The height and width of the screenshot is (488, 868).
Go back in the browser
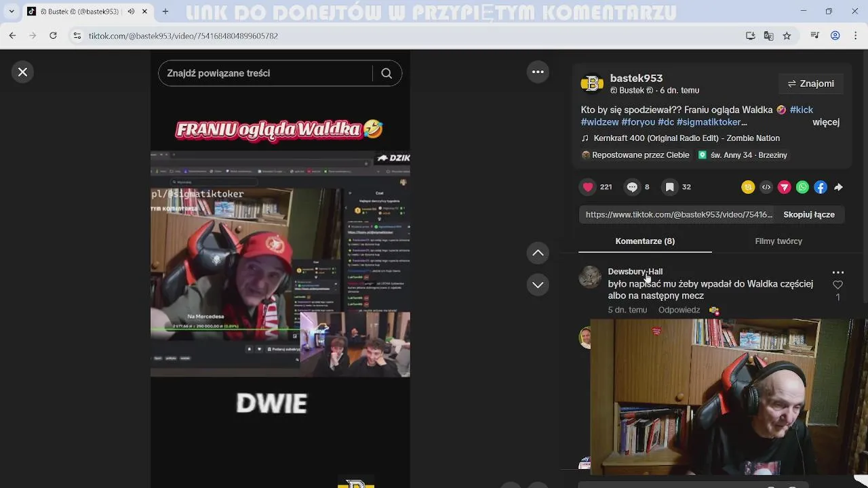click(12, 36)
